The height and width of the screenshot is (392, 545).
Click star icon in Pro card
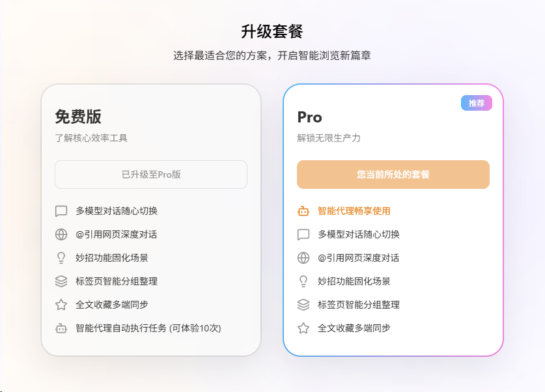tap(303, 328)
